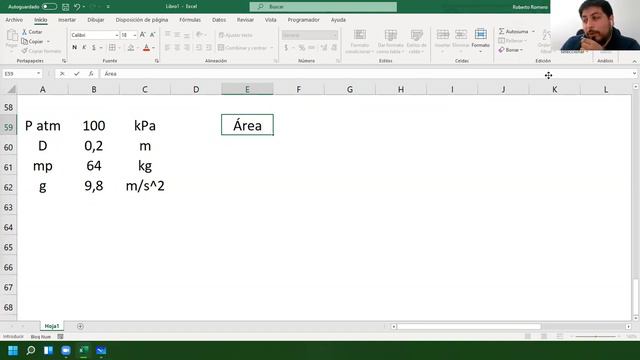This screenshot has height=360, width=640.
Task: Toggle underline S formatting
Action: pos(94,48)
